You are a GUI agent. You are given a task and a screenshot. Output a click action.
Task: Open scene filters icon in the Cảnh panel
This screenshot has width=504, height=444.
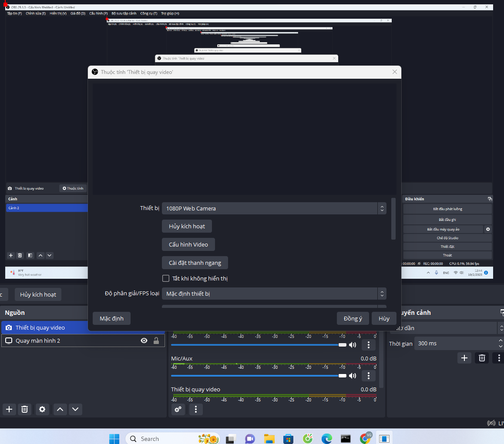[30, 255]
